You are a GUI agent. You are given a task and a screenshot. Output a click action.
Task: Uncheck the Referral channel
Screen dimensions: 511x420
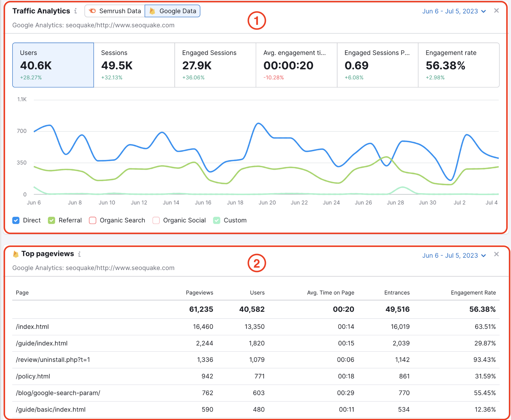[51, 220]
